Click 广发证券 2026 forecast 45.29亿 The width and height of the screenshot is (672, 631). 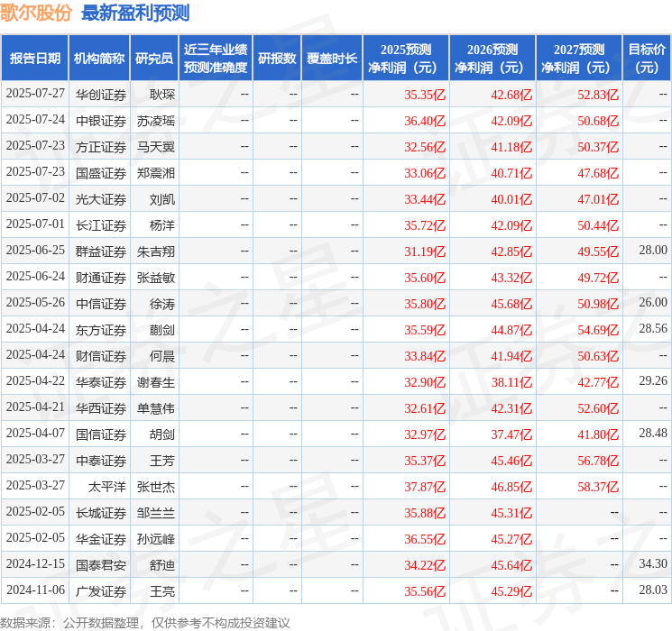click(x=511, y=591)
